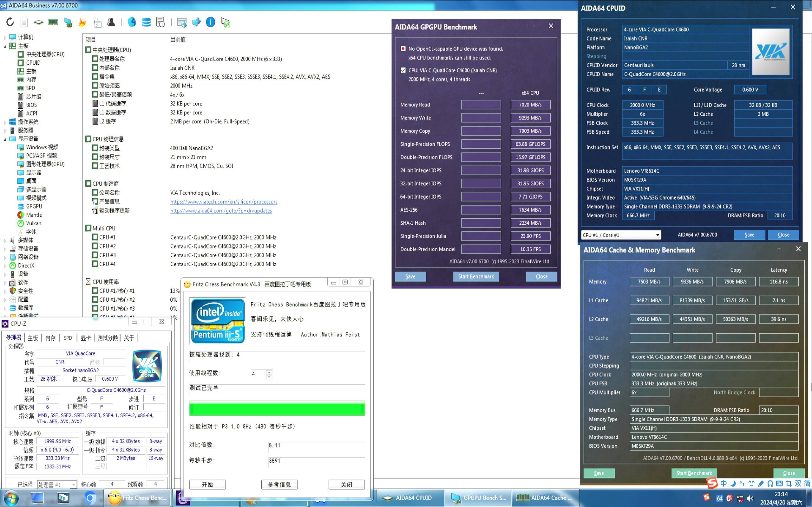Click the green Fritz Chess progress bar
The width and height of the screenshot is (812, 507).
coord(277,408)
